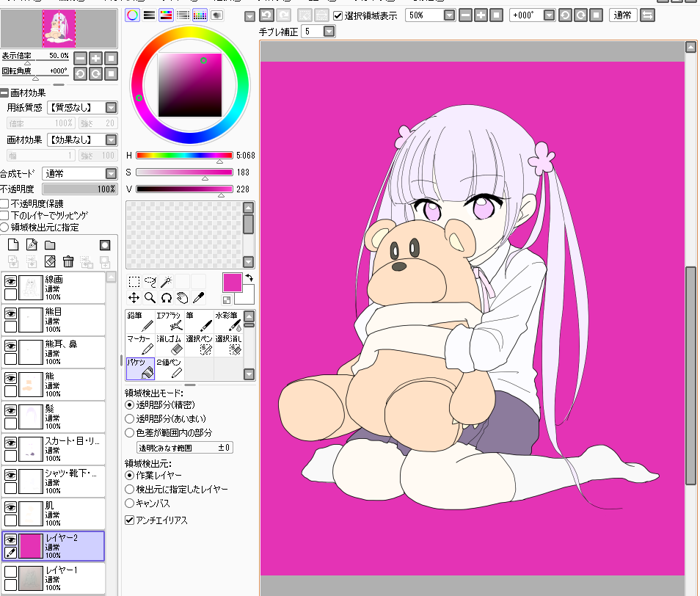
Task: Select the eyedropper tool
Action: [198, 298]
